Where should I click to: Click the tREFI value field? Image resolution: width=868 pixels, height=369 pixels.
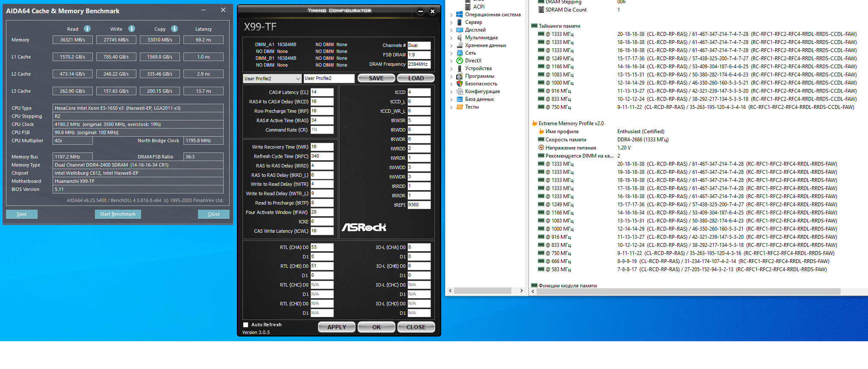[x=419, y=205]
